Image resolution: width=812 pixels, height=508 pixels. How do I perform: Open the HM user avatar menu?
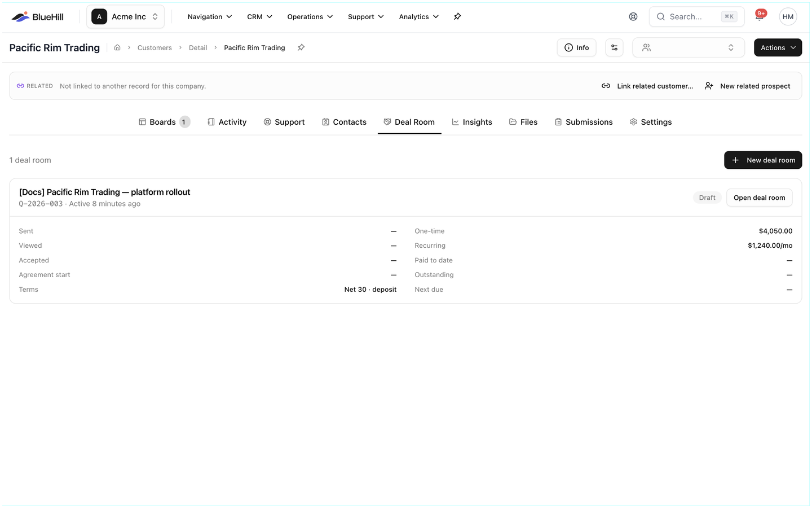(788, 17)
